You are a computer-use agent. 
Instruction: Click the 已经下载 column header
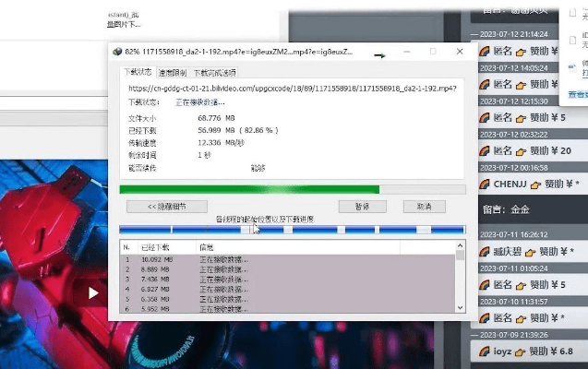point(166,247)
